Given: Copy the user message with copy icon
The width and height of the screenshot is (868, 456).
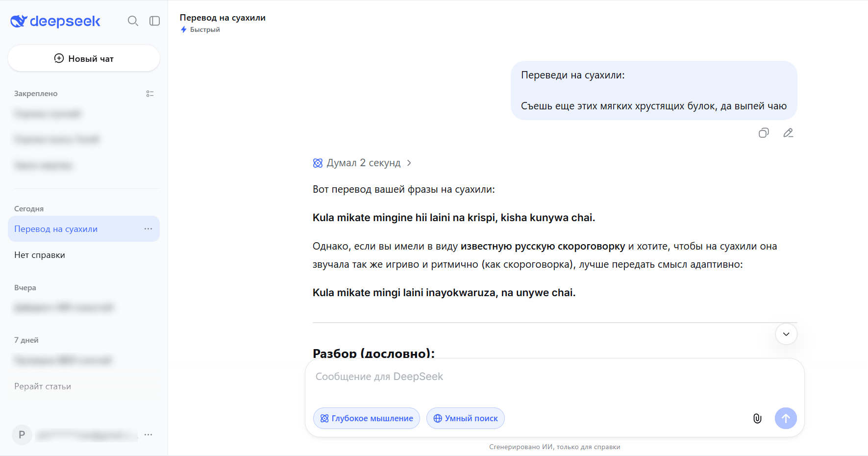Looking at the screenshot, I should coord(764,133).
